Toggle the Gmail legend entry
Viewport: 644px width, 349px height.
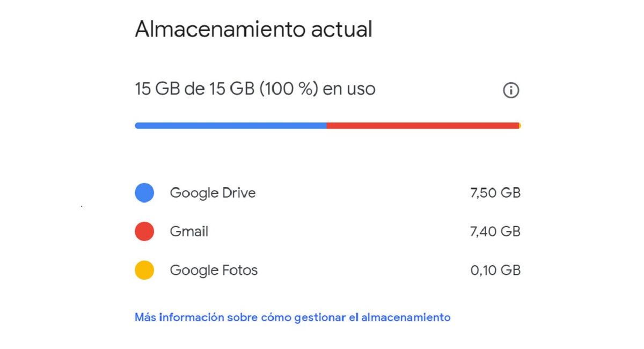click(x=189, y=231)
